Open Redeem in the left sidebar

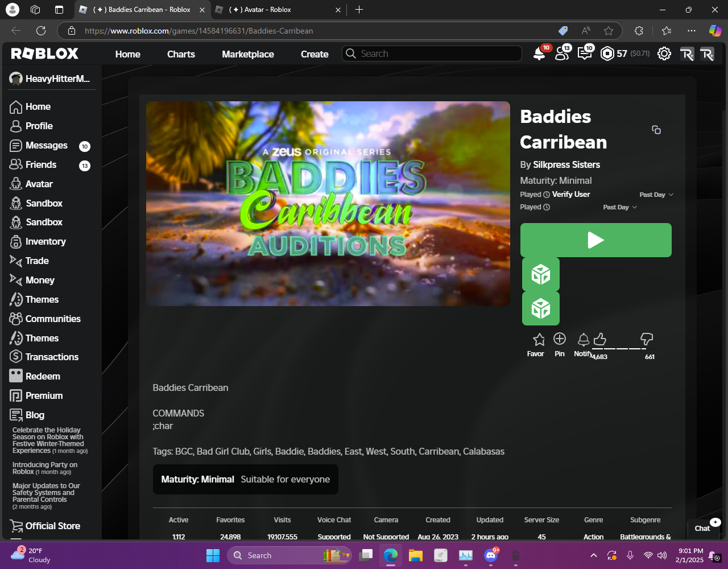[35, 376]
